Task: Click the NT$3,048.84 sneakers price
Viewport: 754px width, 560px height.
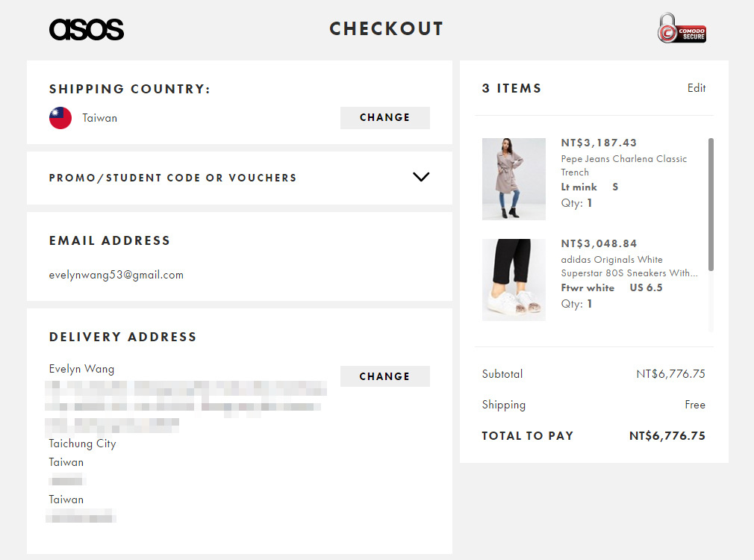Action: click(599, 244)
